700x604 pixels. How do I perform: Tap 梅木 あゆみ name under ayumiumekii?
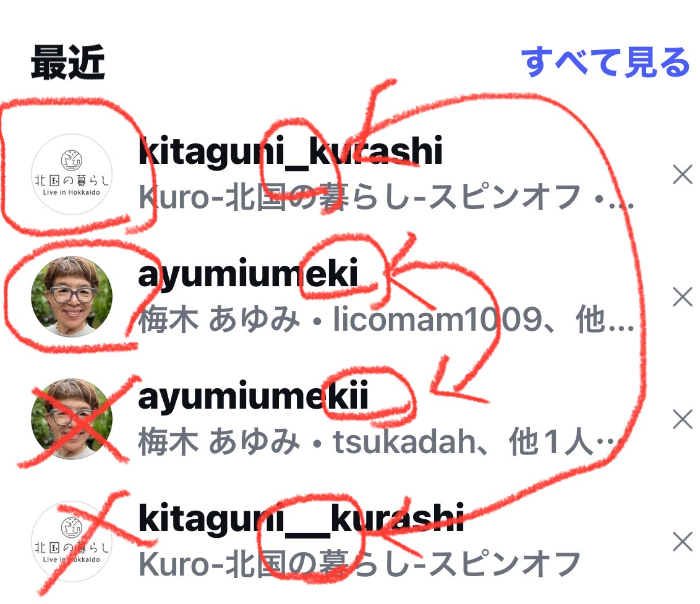pyautogui.click(x=219, y=442)
